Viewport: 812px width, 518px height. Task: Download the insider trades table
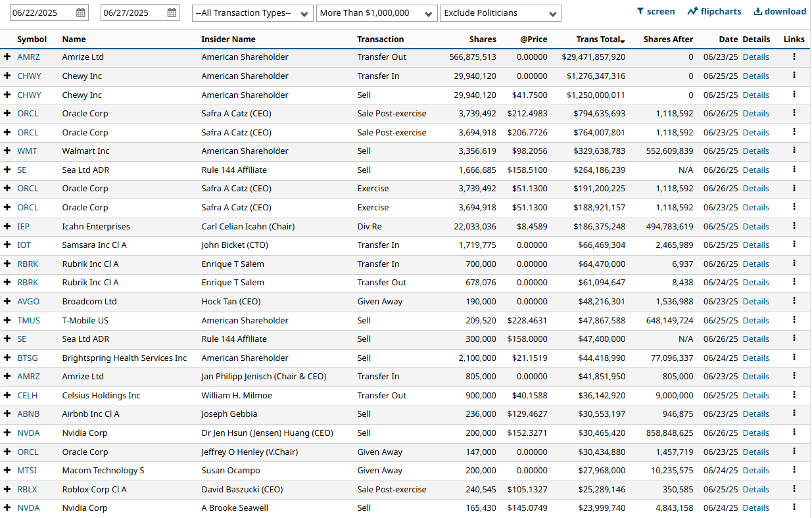[780, 11]
